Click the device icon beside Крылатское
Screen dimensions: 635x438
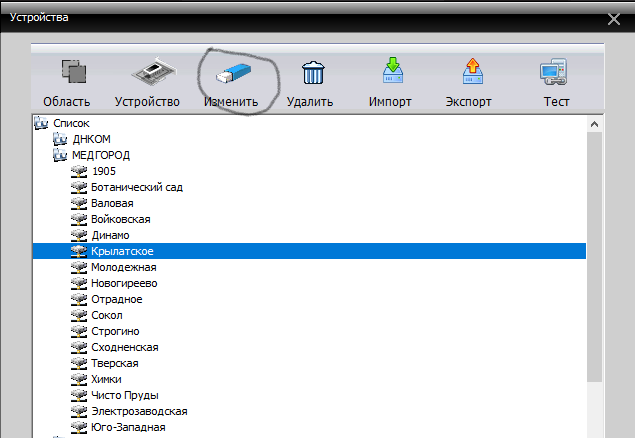pos(79,251)
